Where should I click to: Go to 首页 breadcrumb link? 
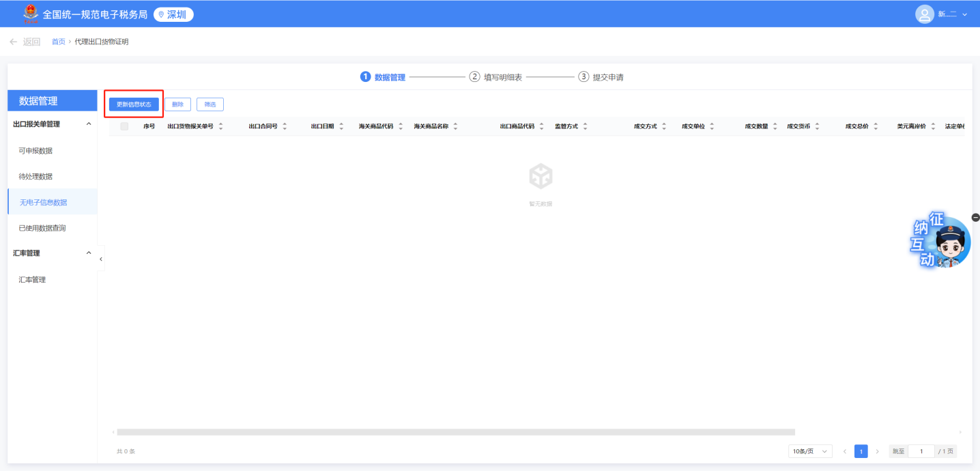coord(59,42)
